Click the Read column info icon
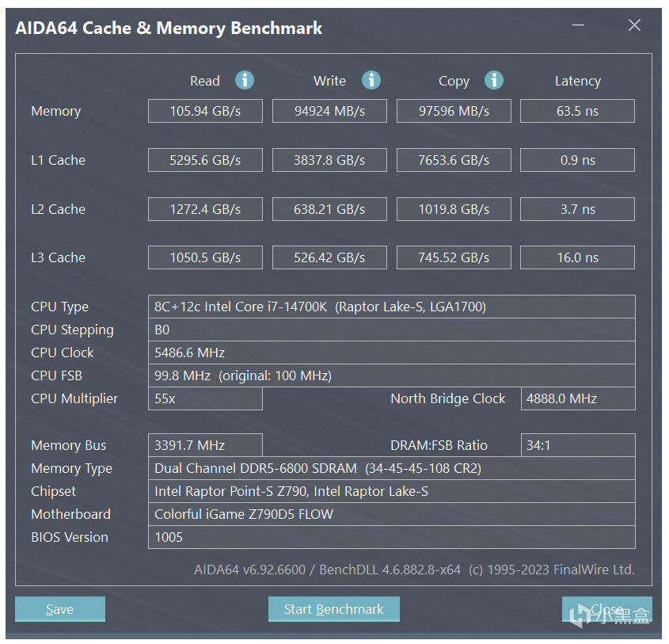The image size is (669, 644). point(245,80)
